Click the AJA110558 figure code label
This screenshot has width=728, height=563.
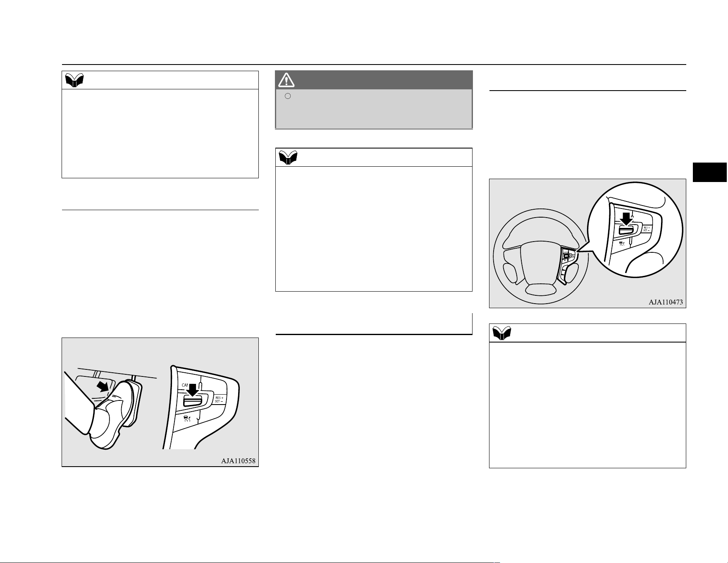pos(239,460)
